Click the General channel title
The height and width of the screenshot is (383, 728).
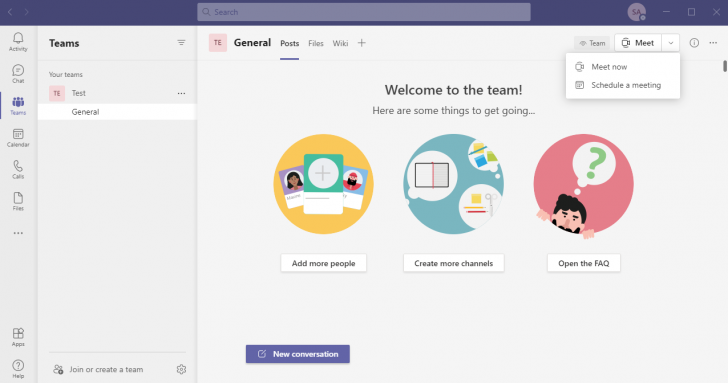pyautogui.click(x=252, y=43)
